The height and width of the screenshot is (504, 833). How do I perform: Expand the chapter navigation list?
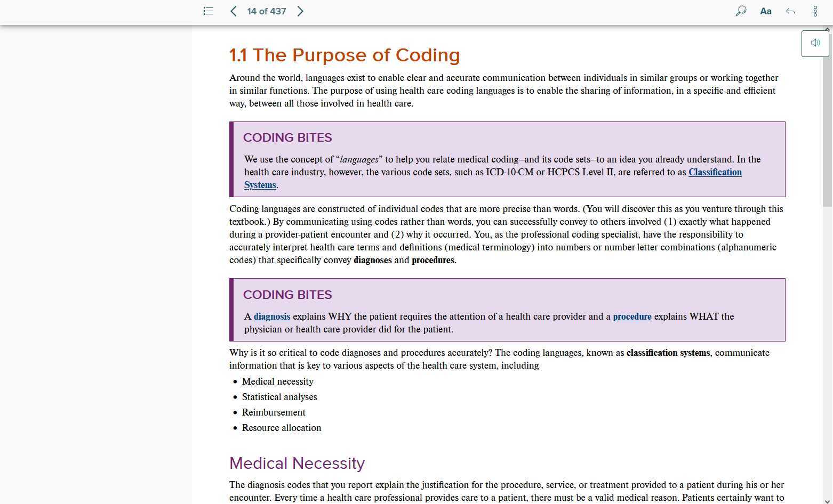pyautogui.click(x=208, y=11)
